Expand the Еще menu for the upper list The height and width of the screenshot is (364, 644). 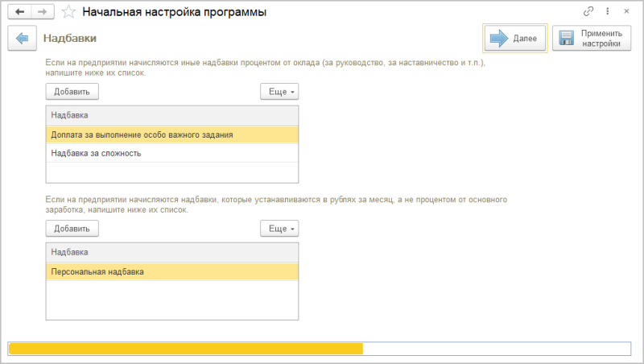pos(279,92)
